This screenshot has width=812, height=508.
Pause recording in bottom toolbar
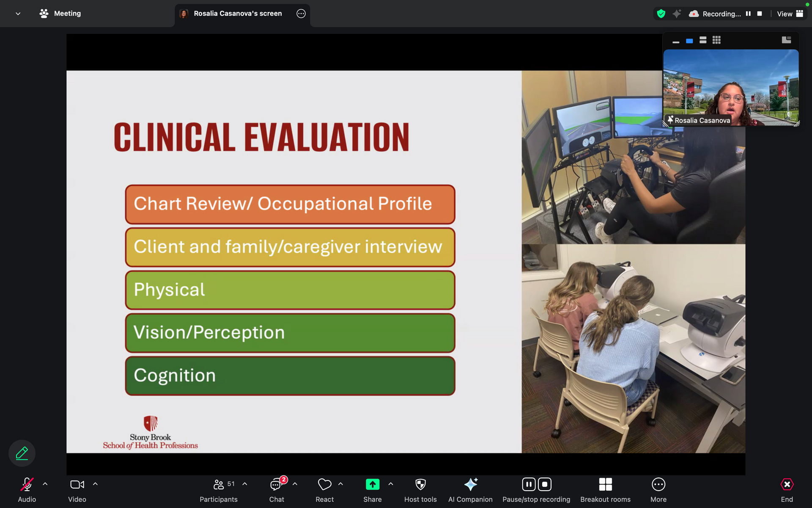pos(529,484)
